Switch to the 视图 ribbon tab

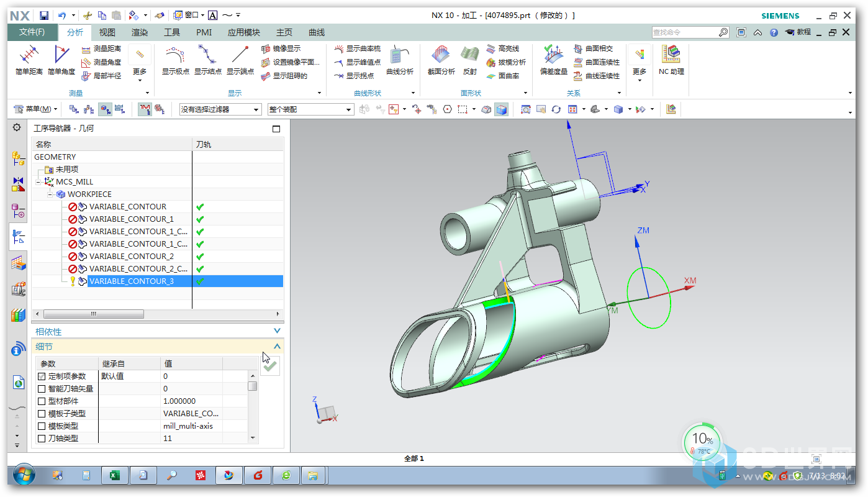click(x=107, y=32)
